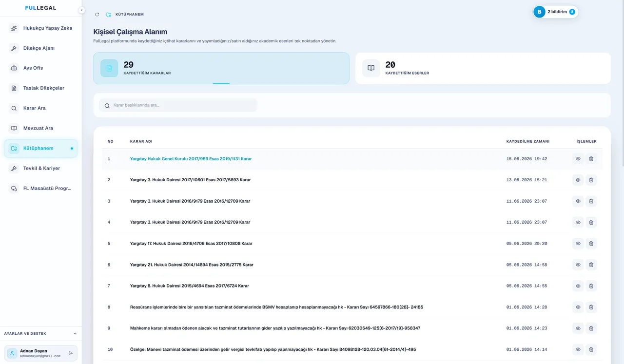View Yargıtay 17. Hukuk Dairesi decision eye icon

pyautogui.click(x=578, y=243)
